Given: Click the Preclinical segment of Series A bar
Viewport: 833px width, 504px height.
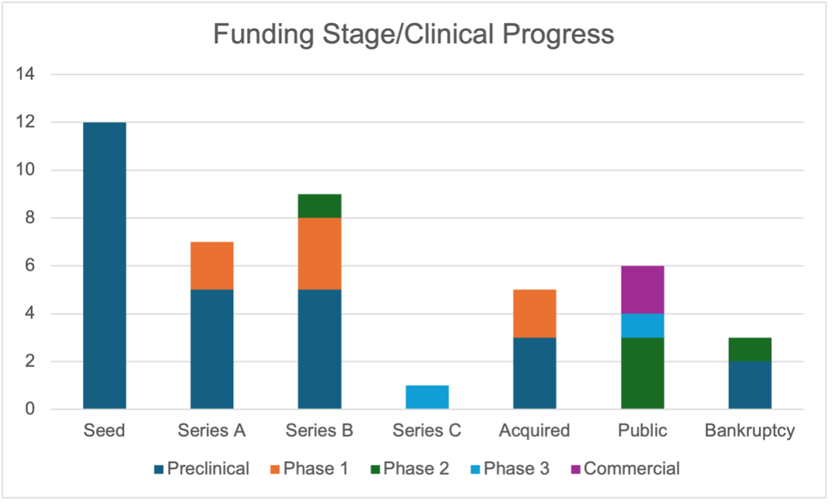Looking at the screenshot, I should click(x=212, y=349).
